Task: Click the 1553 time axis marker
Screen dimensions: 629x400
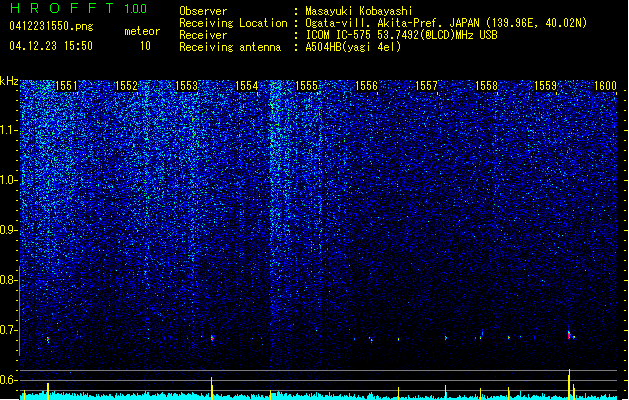Action: [x=187, y=86]
